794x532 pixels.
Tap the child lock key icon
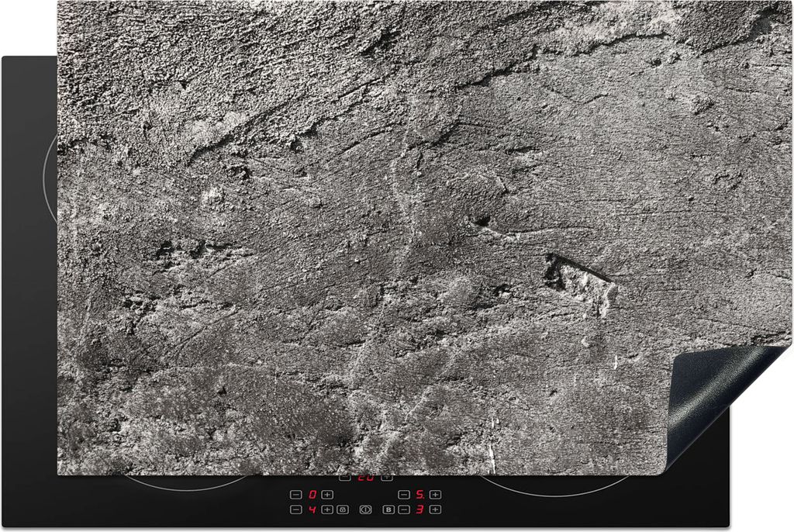pyautogui.click(x=342, y=510)
